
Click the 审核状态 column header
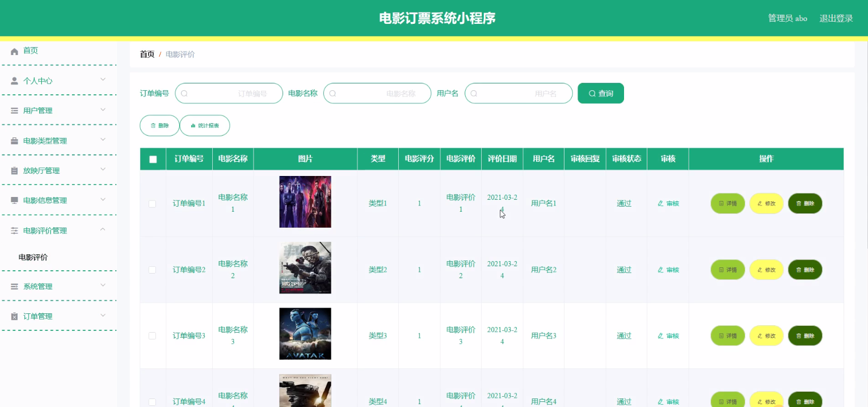pos(626,159)
